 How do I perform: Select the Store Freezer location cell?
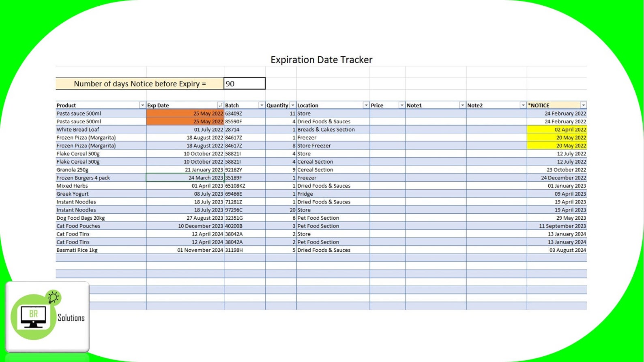point(333,146)
